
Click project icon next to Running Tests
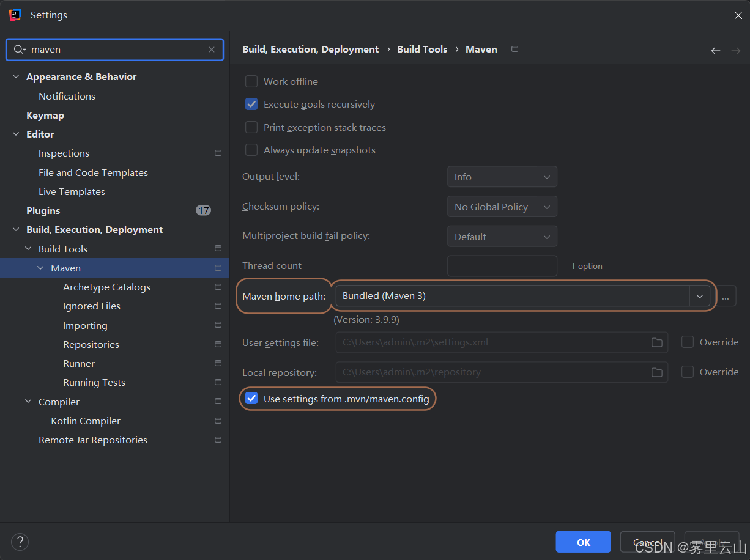tap(218, 382)
